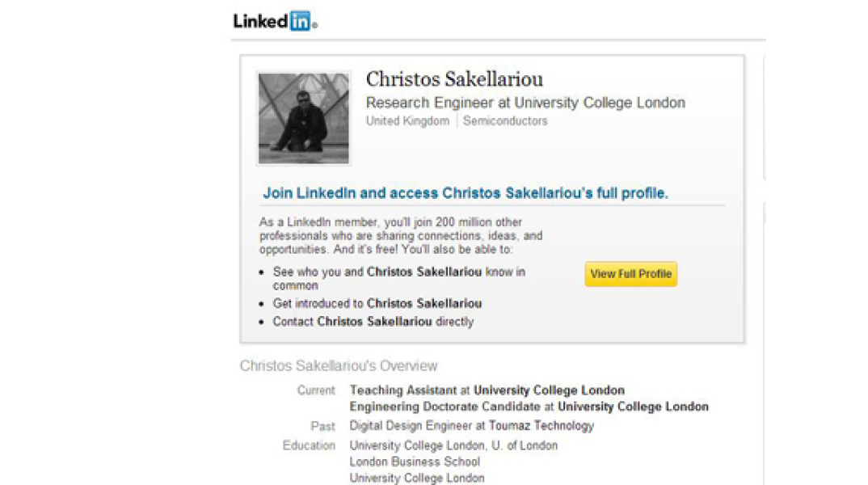868x485 pixels.
Task: Click the Christos Sakellariou name heading
Action: [x=454, y=79]
